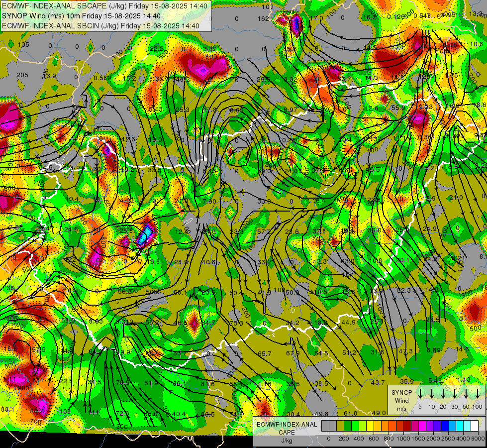Click the map value '33.9'
This screenshot has height=448, width=487.
pyautogui.click(x=264, y=202)
